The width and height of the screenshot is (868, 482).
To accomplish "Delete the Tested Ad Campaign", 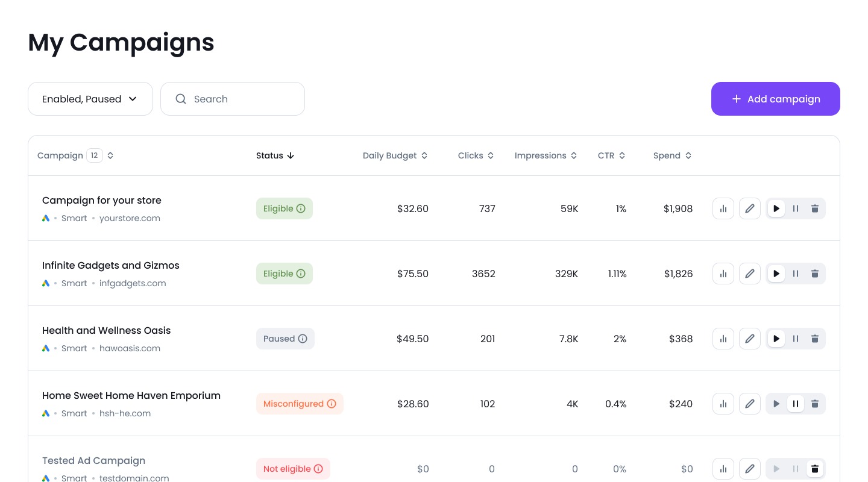I will click(x=815, y=469).
